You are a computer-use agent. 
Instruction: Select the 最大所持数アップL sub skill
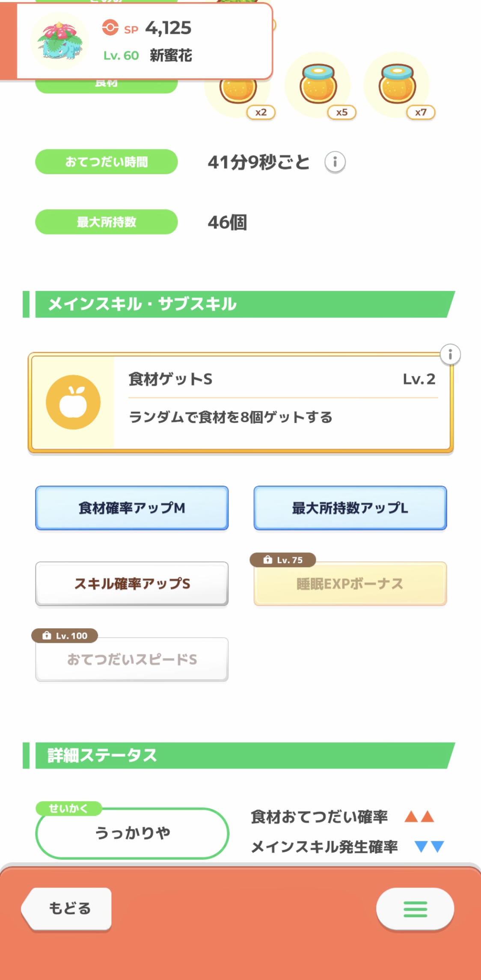click(x=350, y=508)
